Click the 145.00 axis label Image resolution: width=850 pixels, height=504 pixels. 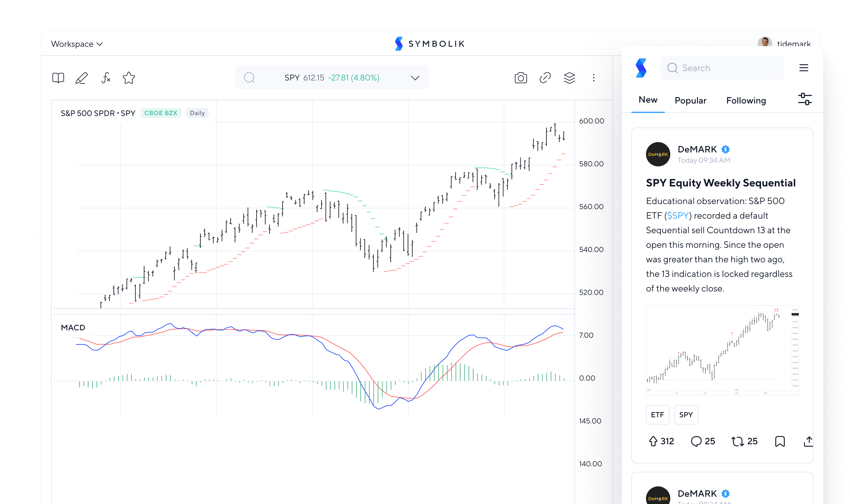590,421
